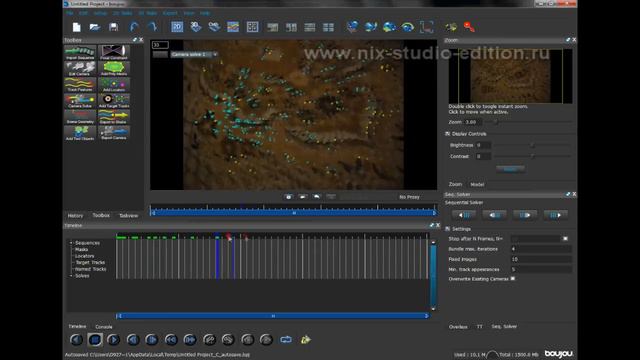Image resolution: width=640 pixels, height=360 pixels.
Task: Switch to the Overlays tab
Action: click(x=458, y=327)
